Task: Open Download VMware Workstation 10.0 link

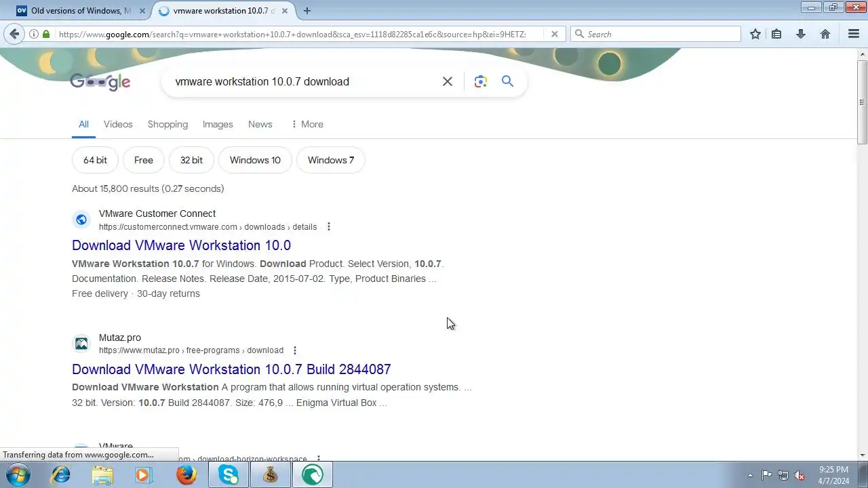Action: pyautogui.click(x=181, y=245)
